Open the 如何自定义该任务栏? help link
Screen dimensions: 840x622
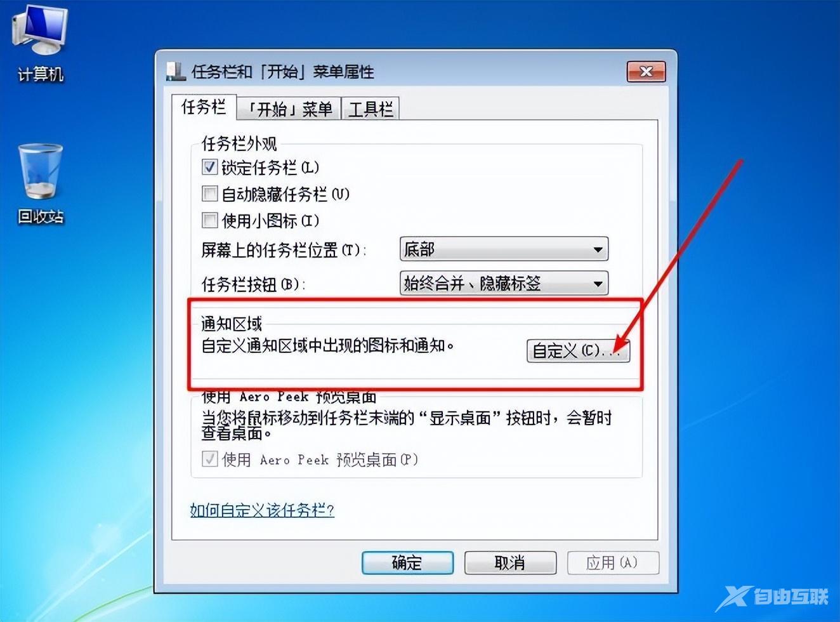262,510
